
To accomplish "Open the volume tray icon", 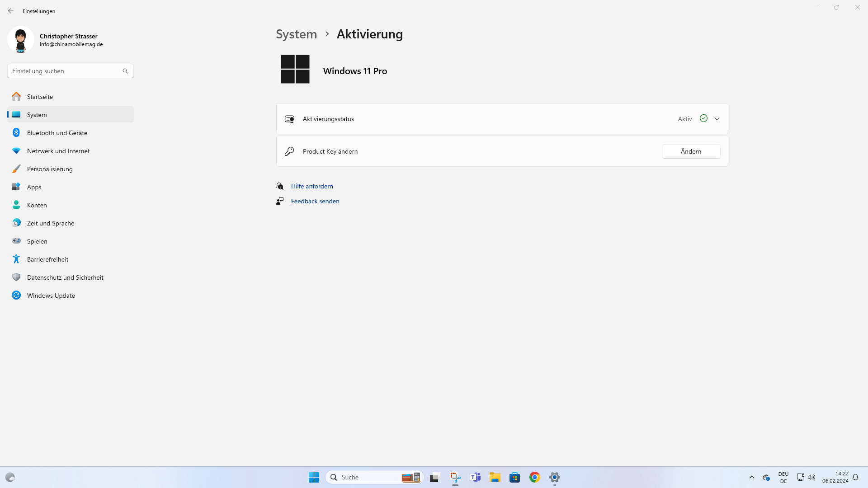I will click(811, 477).
